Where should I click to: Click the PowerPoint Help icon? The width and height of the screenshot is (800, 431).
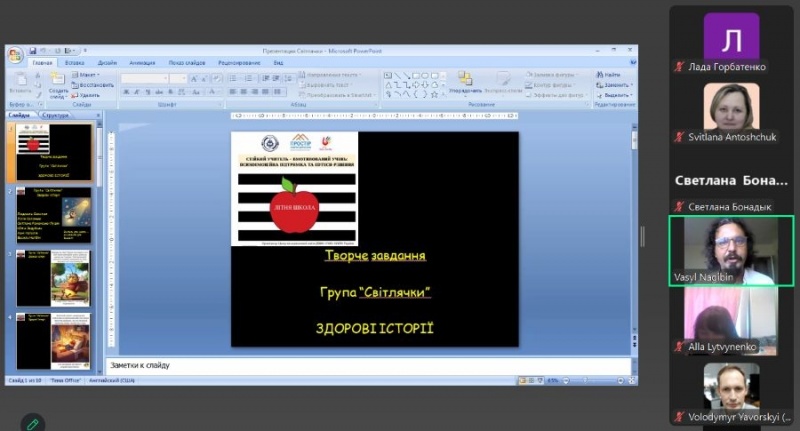pos(633,62)
